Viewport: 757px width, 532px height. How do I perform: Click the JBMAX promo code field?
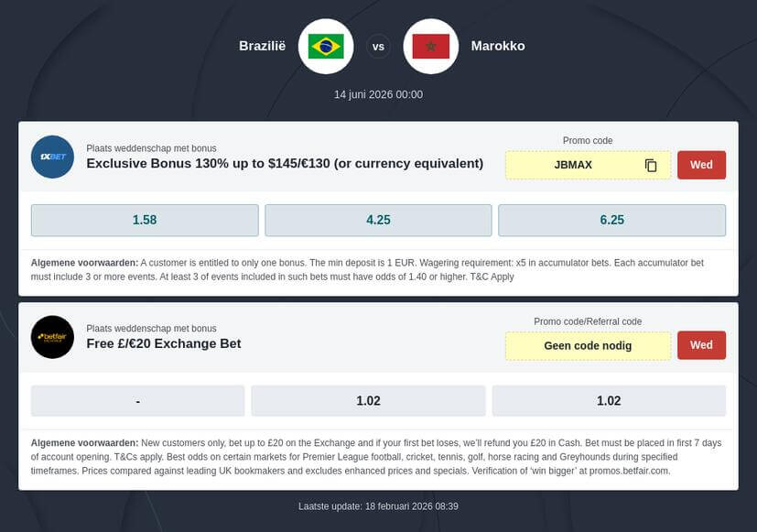pos(572,166)
